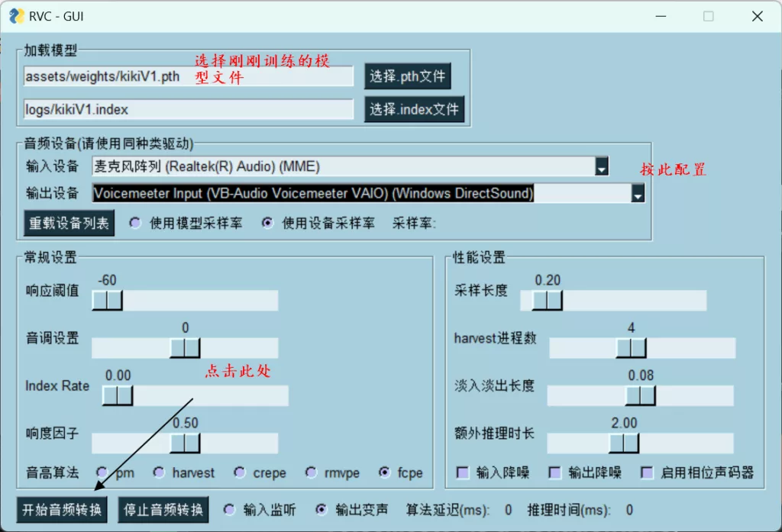Click 重载设备列表 to reload devices
The image size is (782, 532).
pyautogui.click(x=69, y=224)
